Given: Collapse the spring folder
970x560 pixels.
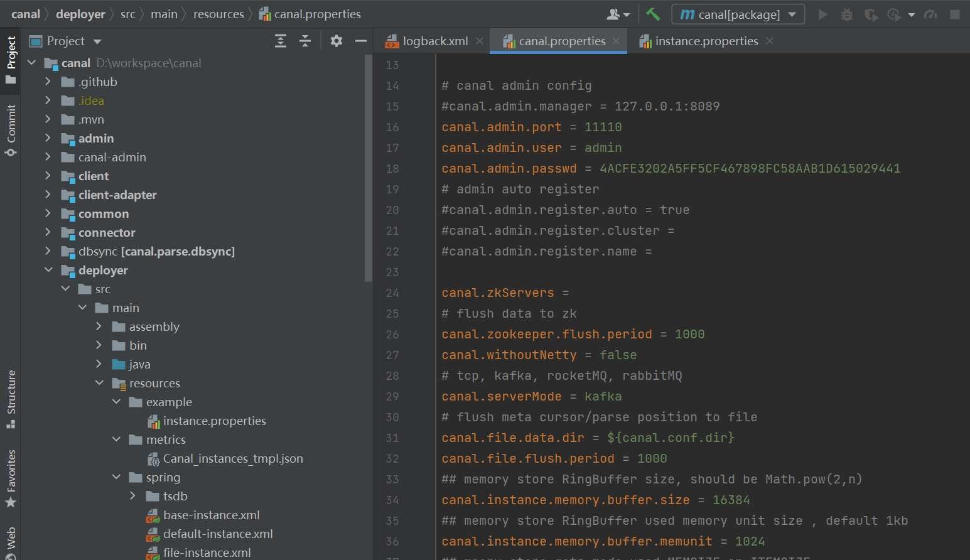Looking at the screenshot, I should click(116, 477).
